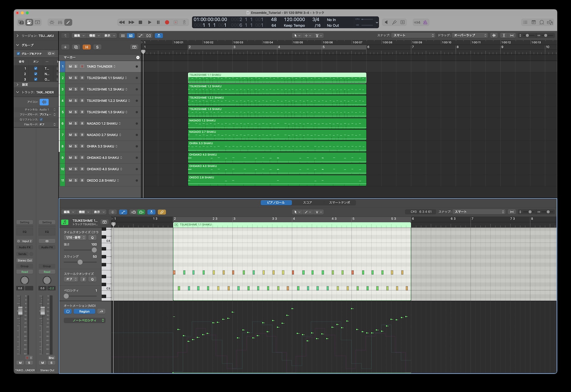The height and width of the screenshot is (392, 571).
Task: Toggle the Q-reference checkbox in the track inspector
Action: pos(41,119)
